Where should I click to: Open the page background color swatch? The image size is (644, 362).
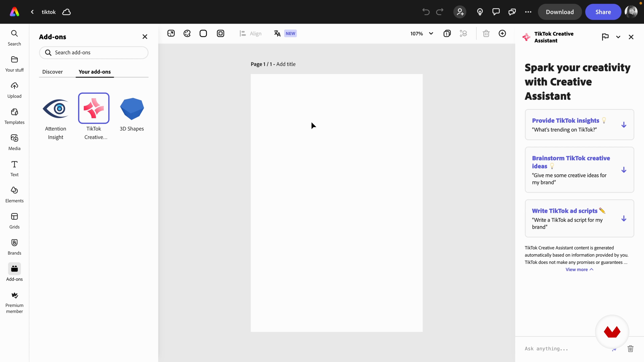[203, 34]
